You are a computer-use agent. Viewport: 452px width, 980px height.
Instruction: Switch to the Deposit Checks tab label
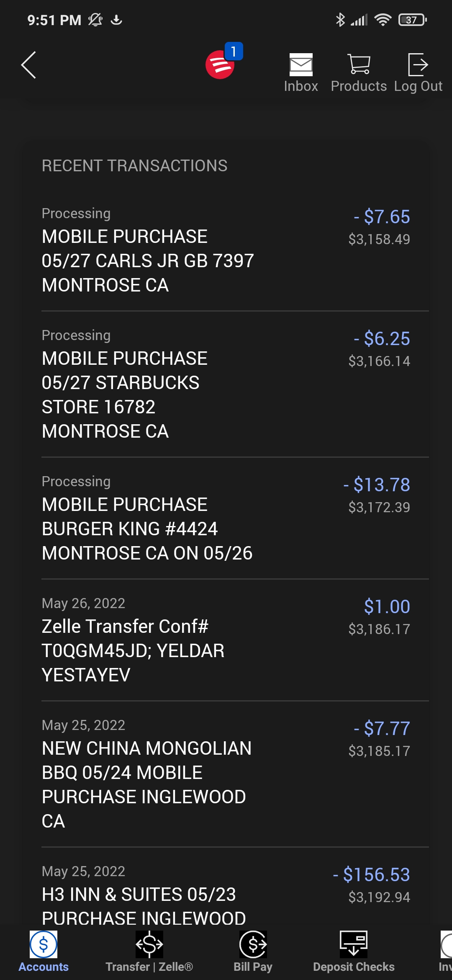pos(354,967)
